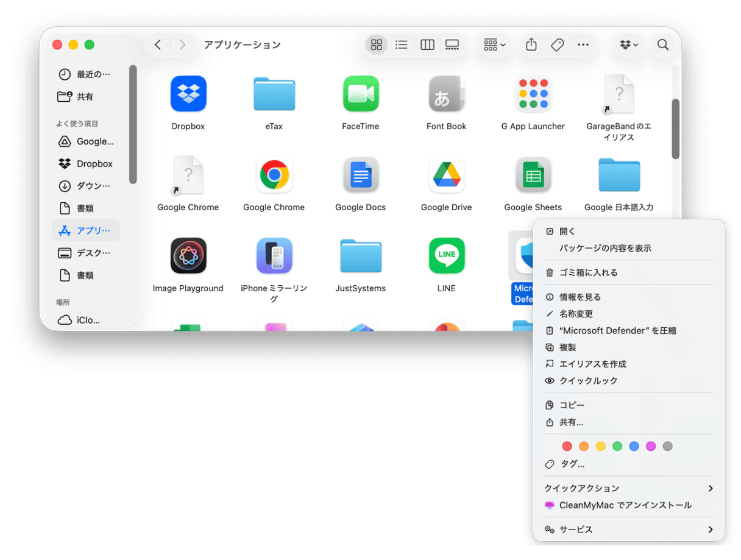
Task: Select the FaceTime app icon
Action: click(x=361, y=94)
